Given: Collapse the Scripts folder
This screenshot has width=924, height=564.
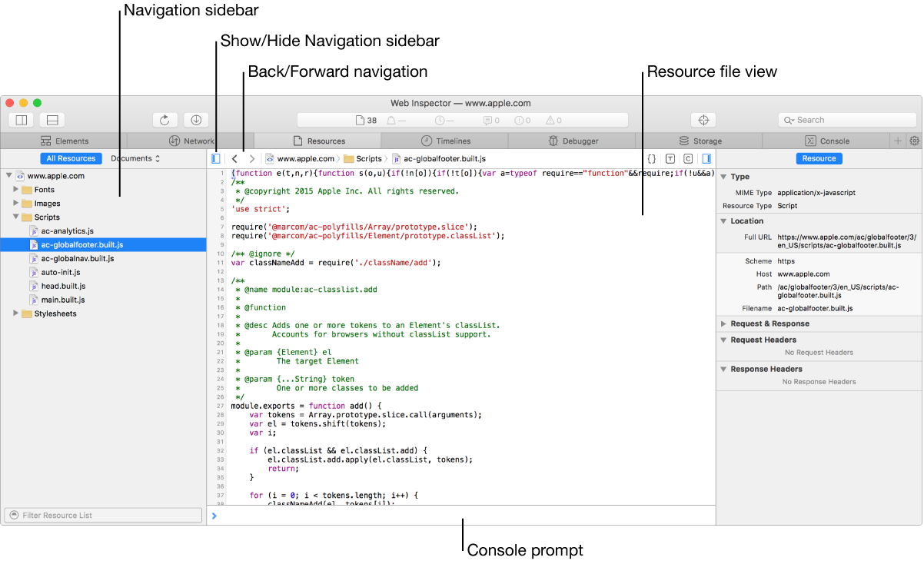Looking at the screenshot, I should pos(16,217).
